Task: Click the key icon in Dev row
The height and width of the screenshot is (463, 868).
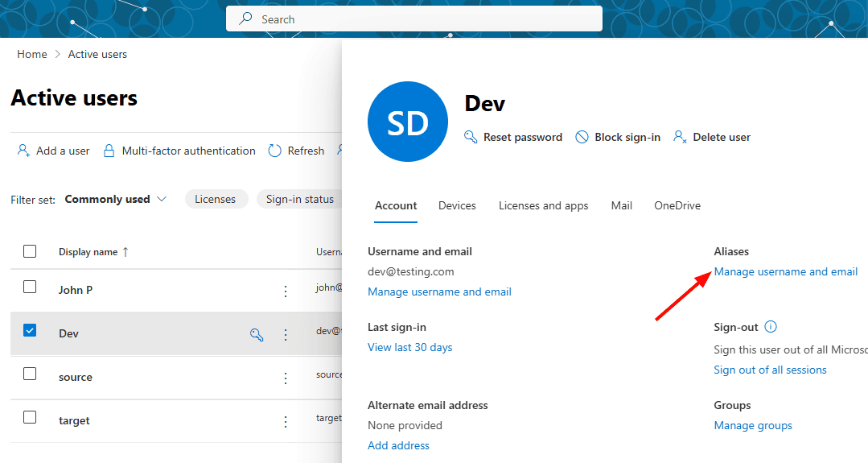Action: click(257, 334)
